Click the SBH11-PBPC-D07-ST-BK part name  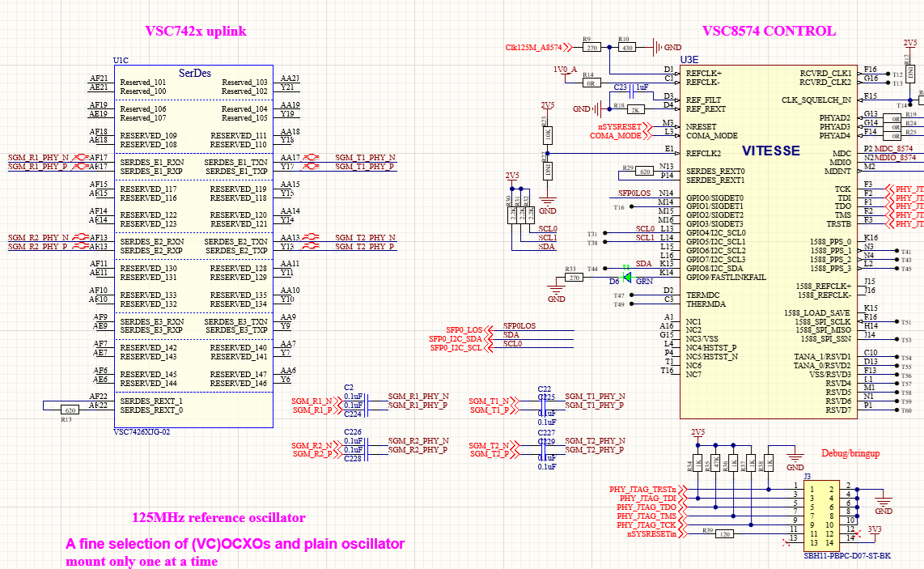(x=847, y=555)
